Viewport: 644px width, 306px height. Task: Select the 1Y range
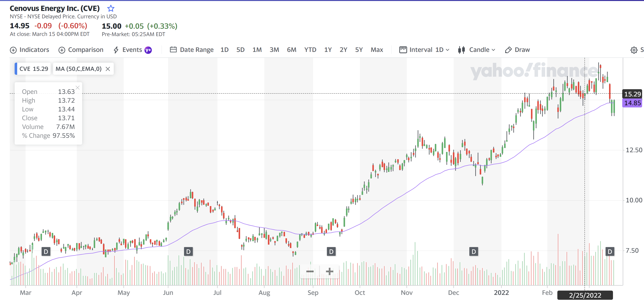click(328, 50)
